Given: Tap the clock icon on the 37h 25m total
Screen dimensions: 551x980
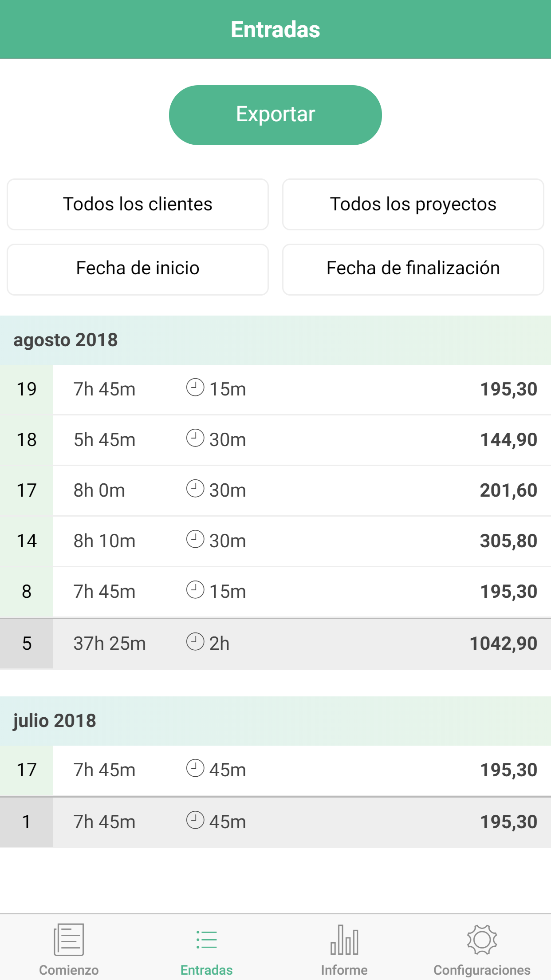Looking at the screenshot, I should (195, 642).
